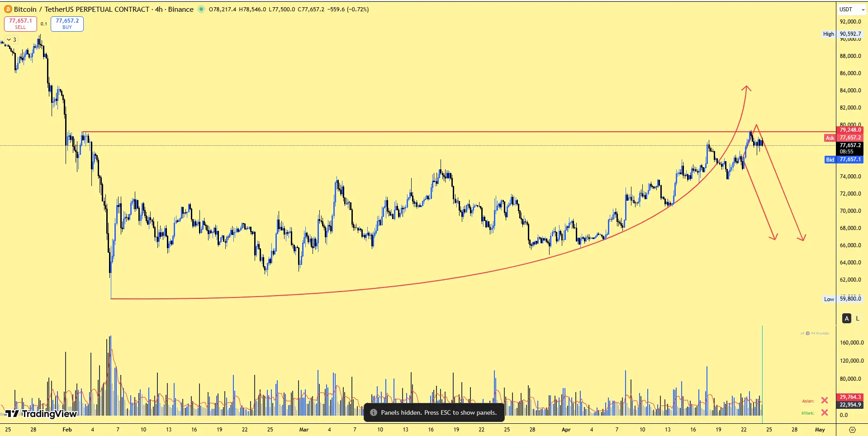Click the Asian session label
Screen dimensions: 868x436
pos(808,401)
